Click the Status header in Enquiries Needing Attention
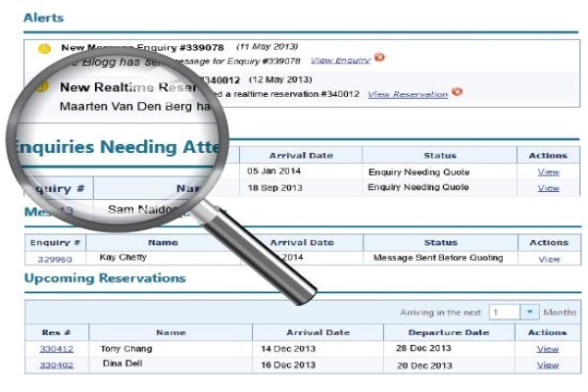Image resolution: width=588 pixels, height=392 pixels. [440, 155]
